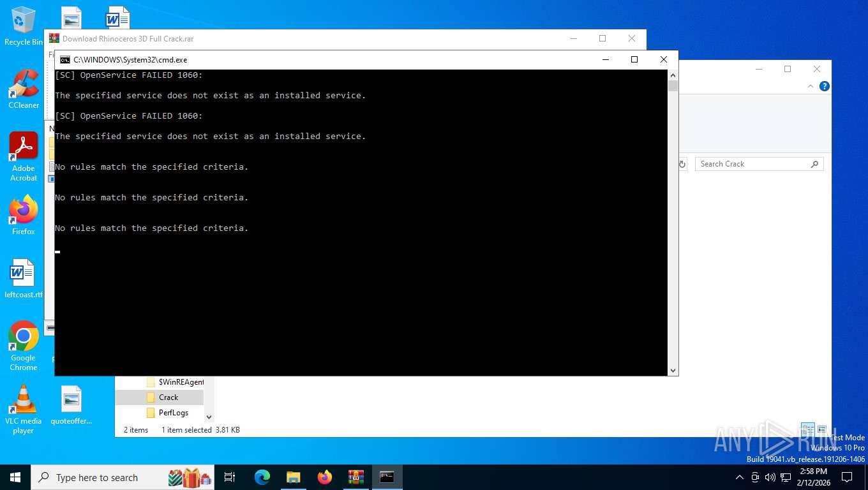Click the cmd.exe title bar system icon
Image resolution: width=868 pixels, height=490 pixels.
tap(65, 60)
